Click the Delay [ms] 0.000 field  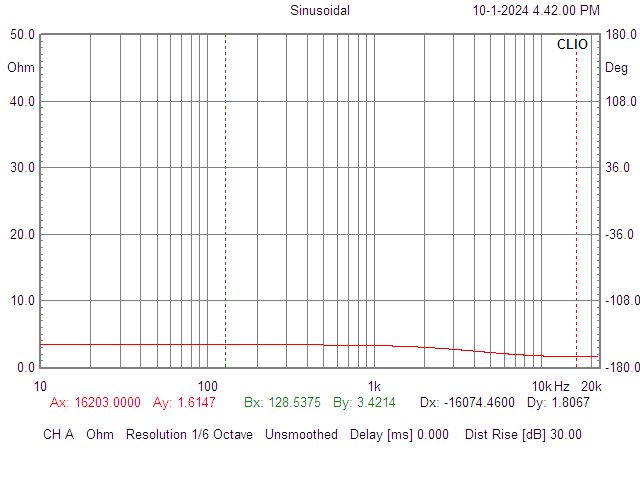pos(400,435)
